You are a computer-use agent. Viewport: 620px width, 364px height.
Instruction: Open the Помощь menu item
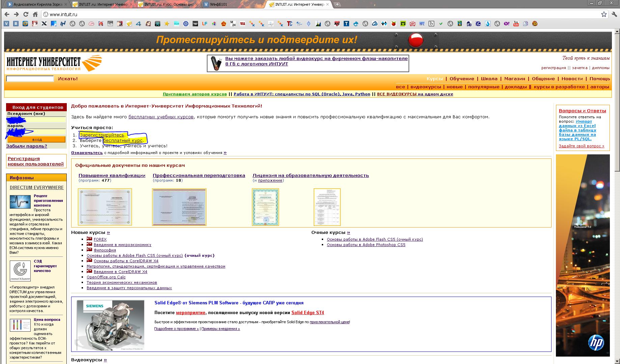600,79
